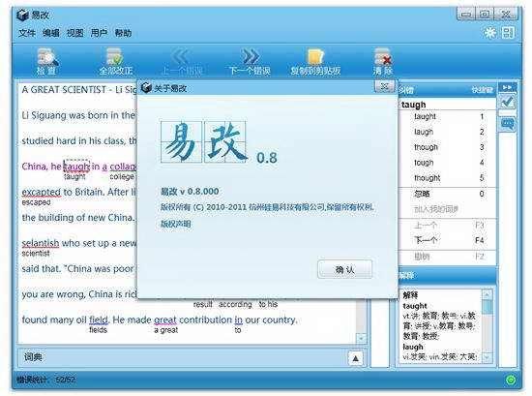Click the layout panel icon at top right
This screenshot has width=532, height=396.
point(508,33)
